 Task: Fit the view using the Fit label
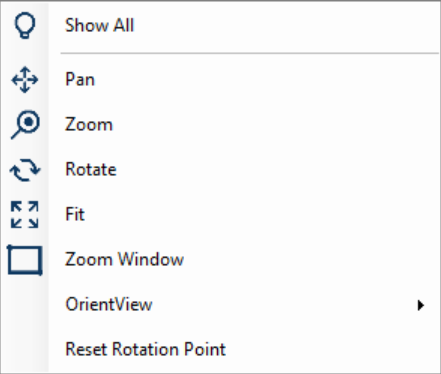coord(75,214)
